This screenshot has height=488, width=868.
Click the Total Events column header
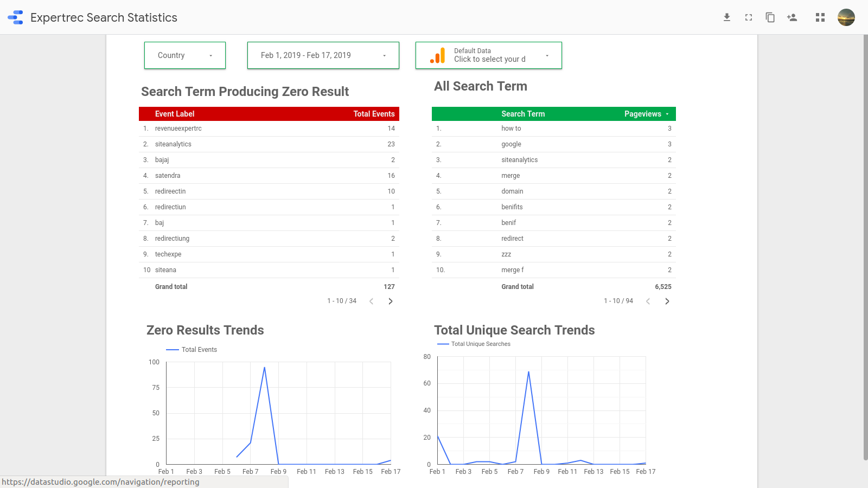click(374, 114)
